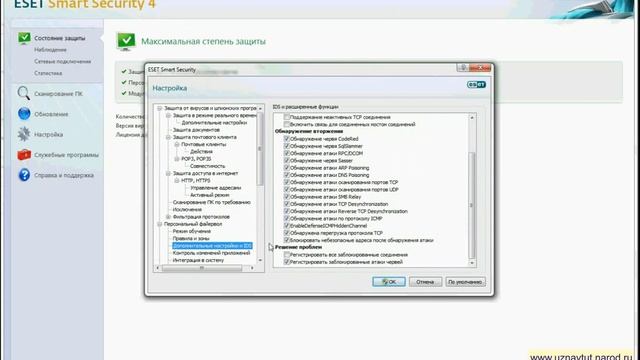Image resolution: width=640 pixels, height=360 pixels.
Task: Toggle detection of RPC/DCOM attack
Action: 287,153
